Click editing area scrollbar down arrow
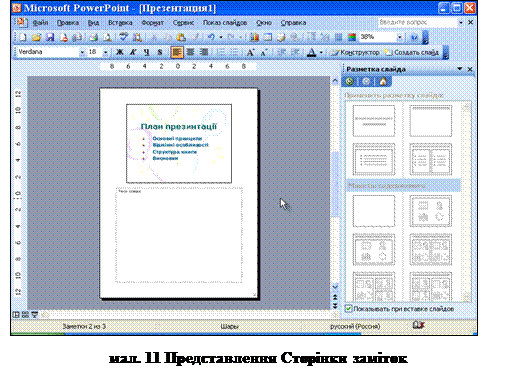This screenshot has height=370, width=516. [x=335, y=287]
